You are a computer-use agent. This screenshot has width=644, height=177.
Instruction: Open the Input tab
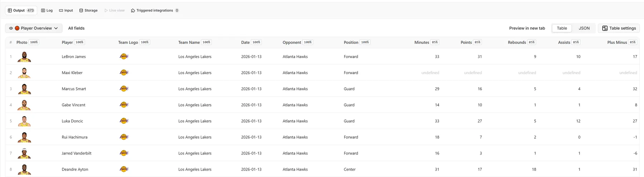click(66, 10)
